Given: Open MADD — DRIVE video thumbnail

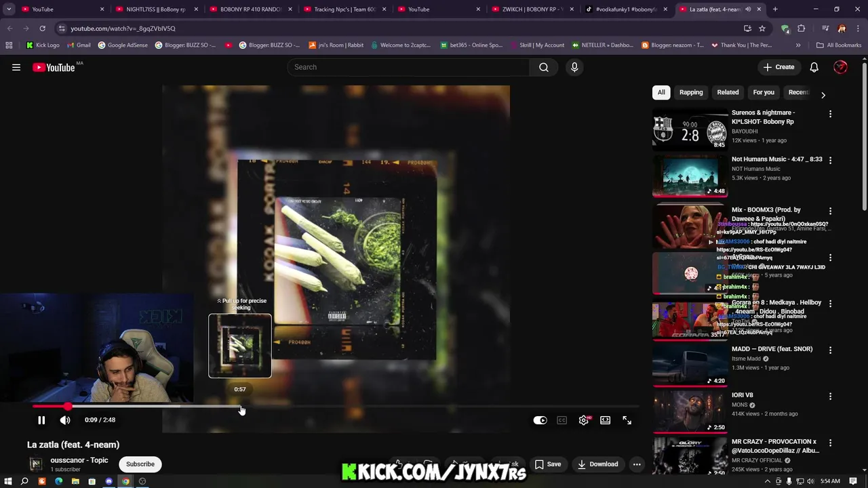Looking at the screenshot, I should 690,365.
